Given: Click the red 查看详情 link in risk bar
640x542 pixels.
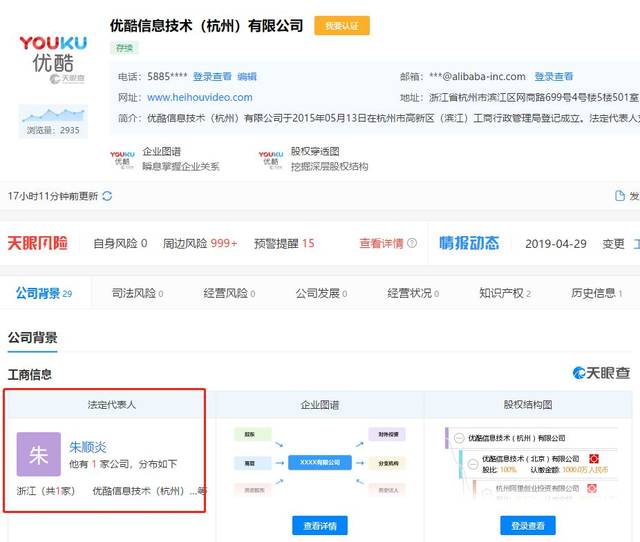Looking at the screenshot, I should pos(381,244).
